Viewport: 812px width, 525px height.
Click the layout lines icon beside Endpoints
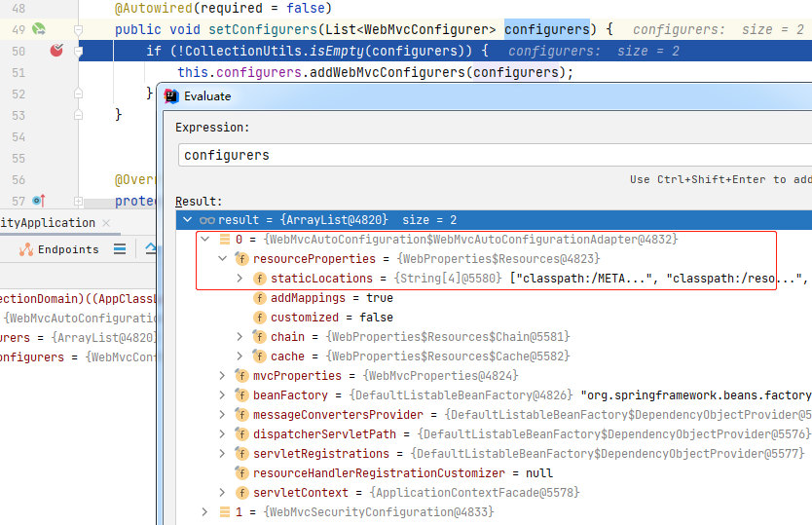(x=120, y=249)
